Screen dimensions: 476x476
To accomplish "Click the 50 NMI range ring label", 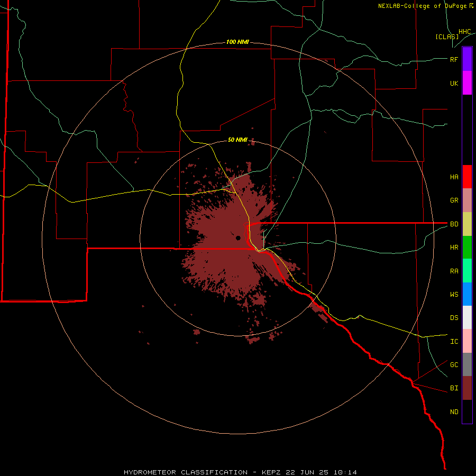I will point(237,140).
